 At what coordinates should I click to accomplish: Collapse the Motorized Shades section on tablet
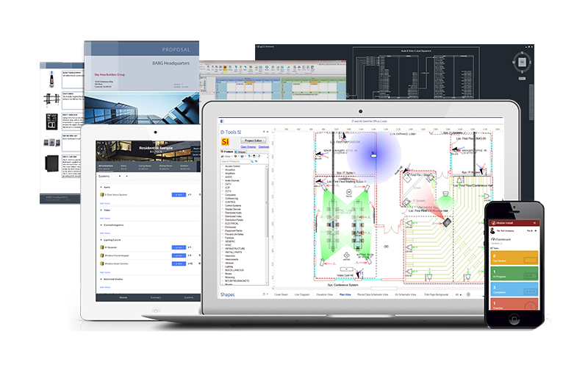pyautogui.click(x=101, y=279)
